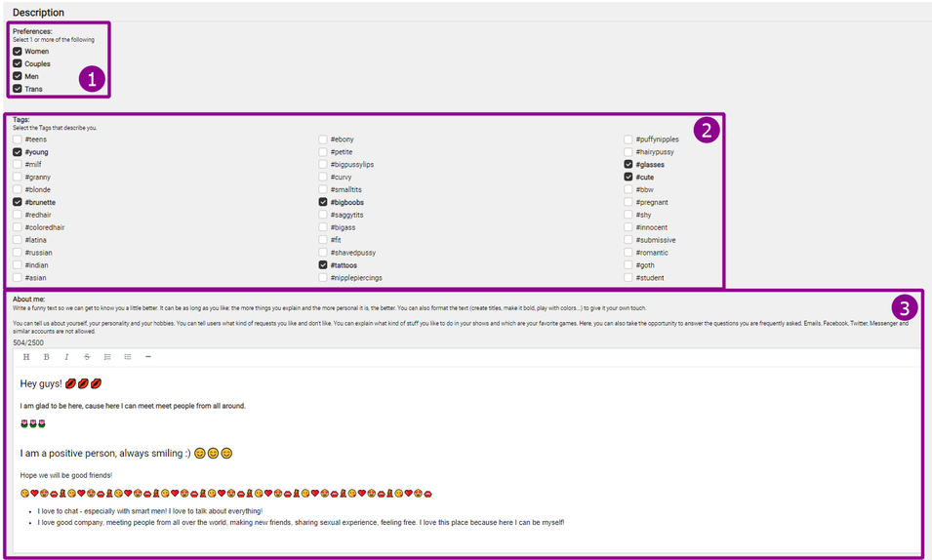The width and height of the screenshot is (932, 560).
Task: Untick the #tattoos tag checkbox
Action: point(323,264)
